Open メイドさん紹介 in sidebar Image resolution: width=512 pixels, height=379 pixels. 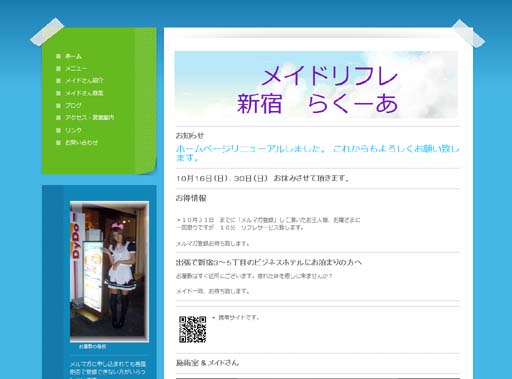[84, 81]
